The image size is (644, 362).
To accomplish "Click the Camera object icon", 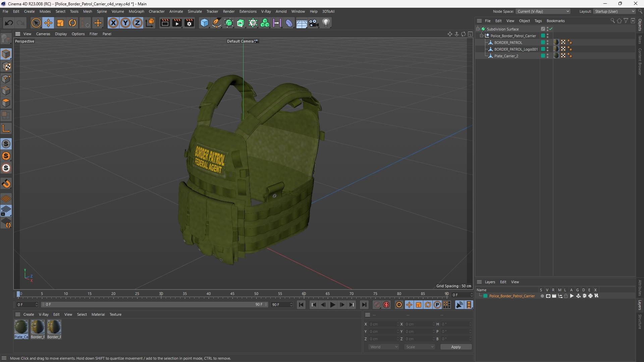I will click(314, 23).
